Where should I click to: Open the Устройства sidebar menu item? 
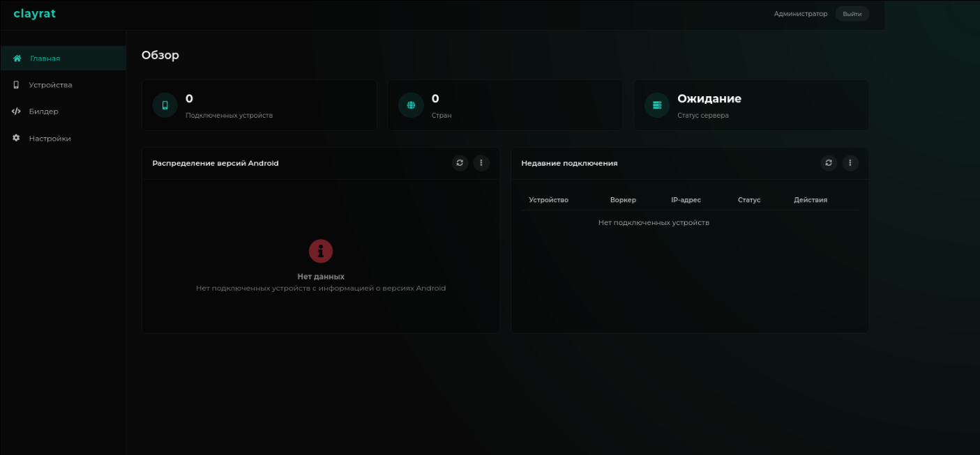click(50, 85)
